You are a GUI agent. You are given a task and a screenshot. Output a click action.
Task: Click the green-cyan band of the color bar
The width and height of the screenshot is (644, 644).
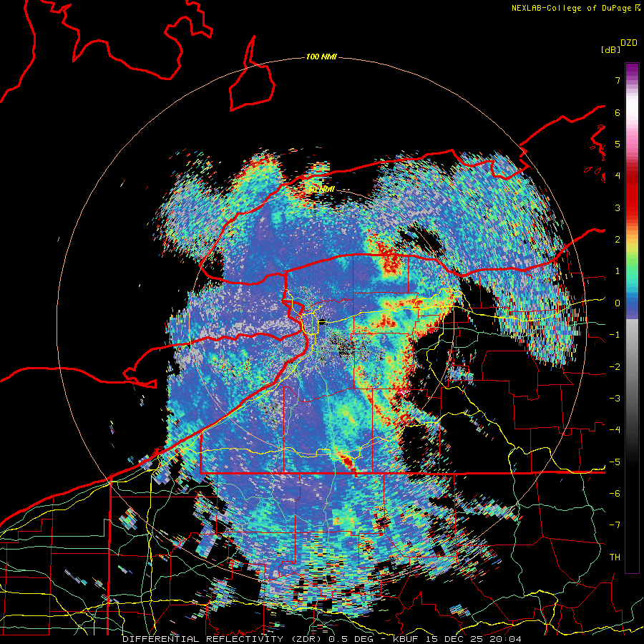pos(632,275)
